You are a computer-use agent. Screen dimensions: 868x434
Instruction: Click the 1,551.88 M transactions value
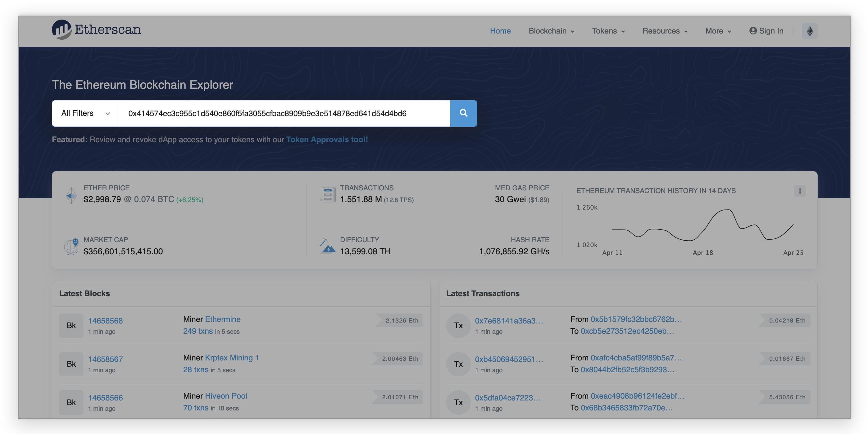tap(361, 199)
